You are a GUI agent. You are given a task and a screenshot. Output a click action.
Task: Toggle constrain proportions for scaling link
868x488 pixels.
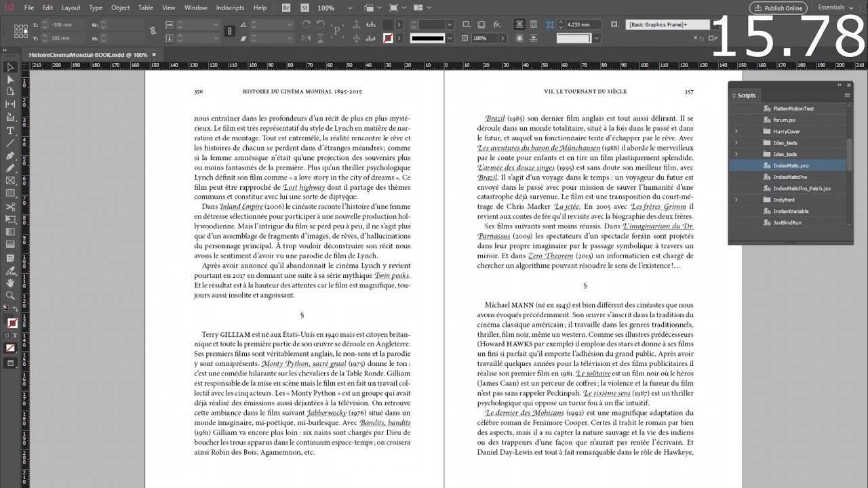[x=230, y=31]
